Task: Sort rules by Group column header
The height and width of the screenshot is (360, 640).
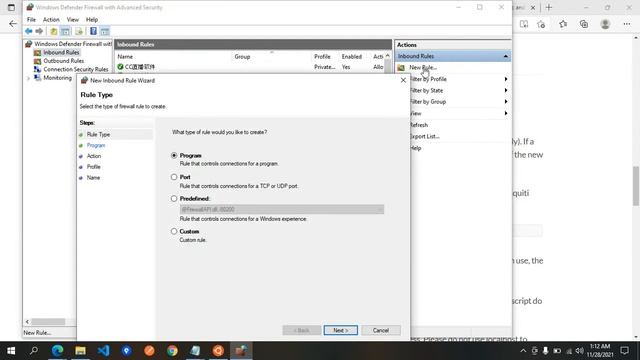Action: (x=242, y=57)
